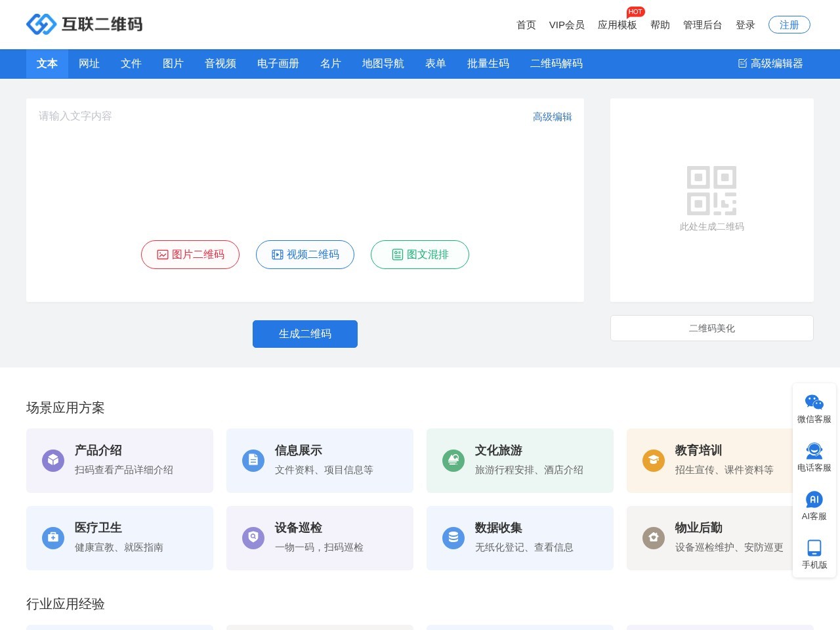Click the edit icon beside 高级编辑器
The image size is (840, 630).
[743, 64]
